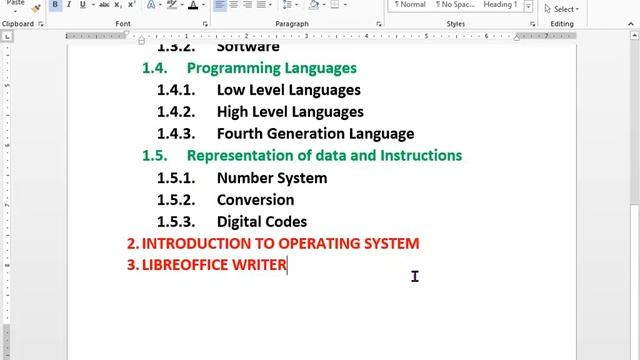Apply the Heading 1 style

[500, 4]
